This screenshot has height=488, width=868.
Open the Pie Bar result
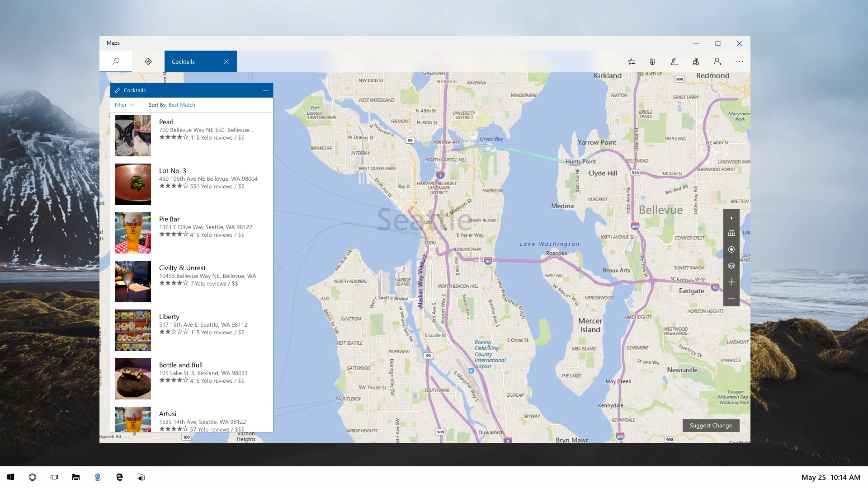pyautogui.click(x=192, y=233)
